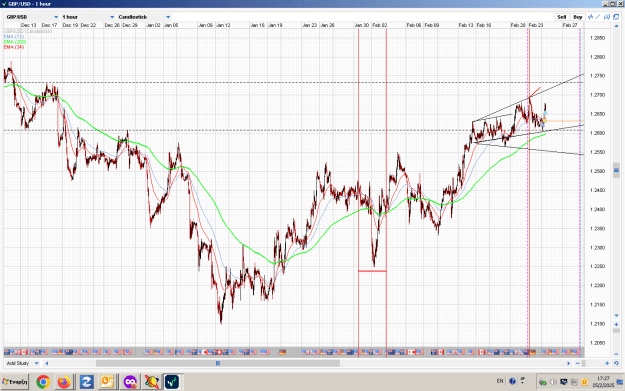
Task: Click the network monitor tray icon
Action: [564, 382]
